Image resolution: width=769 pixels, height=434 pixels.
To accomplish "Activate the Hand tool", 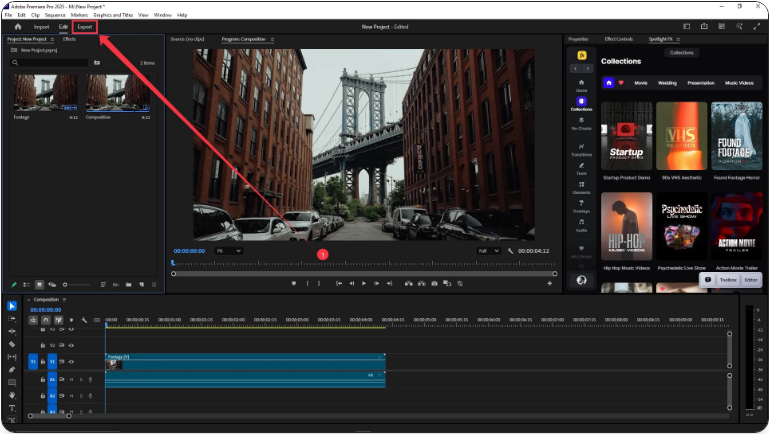I will click(x=12, y=395).
